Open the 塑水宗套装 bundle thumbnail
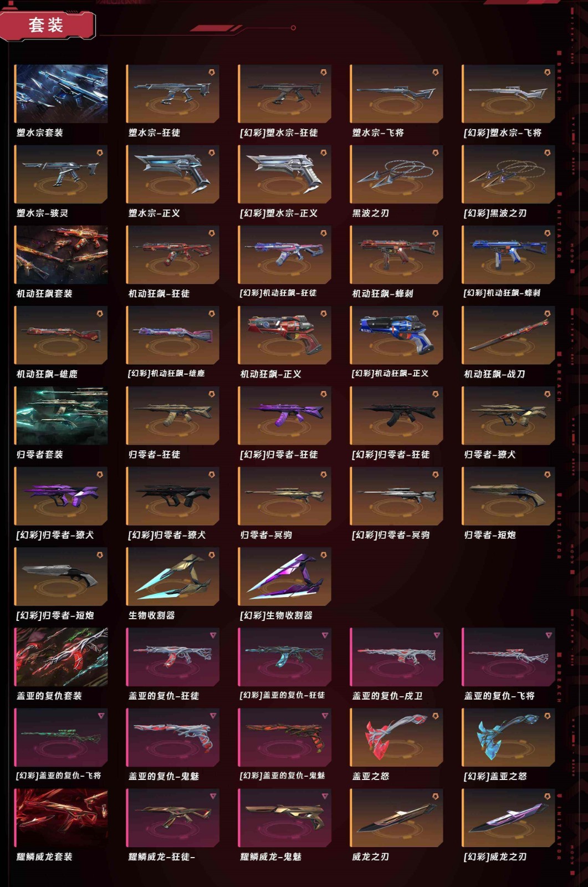The width and height of the screenshot is (588, 887). pyautogui.click(x=61, y=94)
